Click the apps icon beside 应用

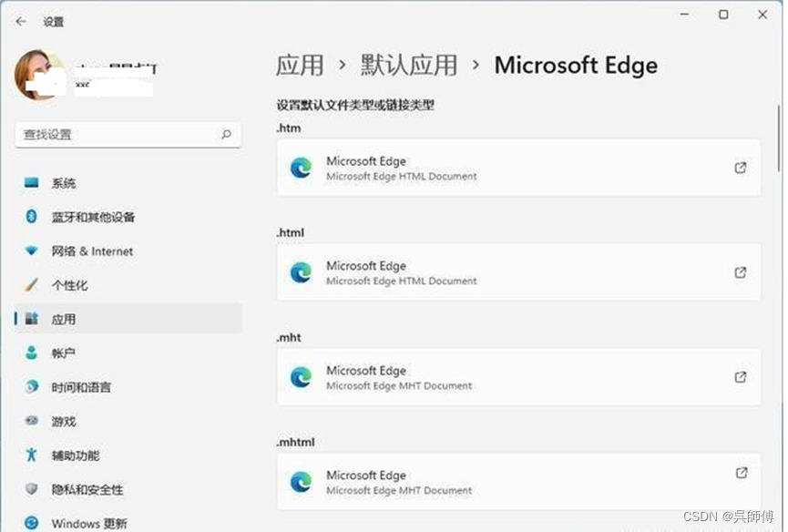(x=32, y=318)
